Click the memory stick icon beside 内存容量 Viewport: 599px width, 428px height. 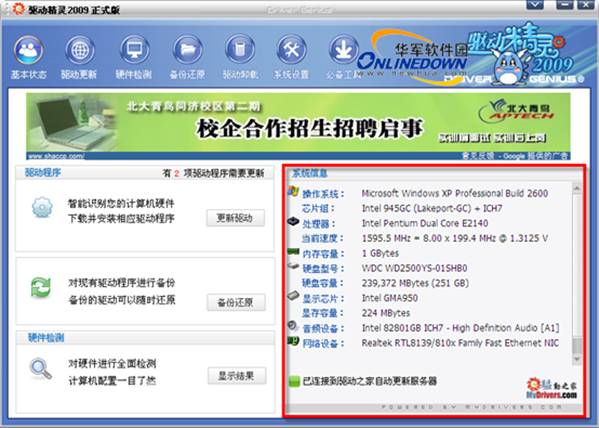293,251
